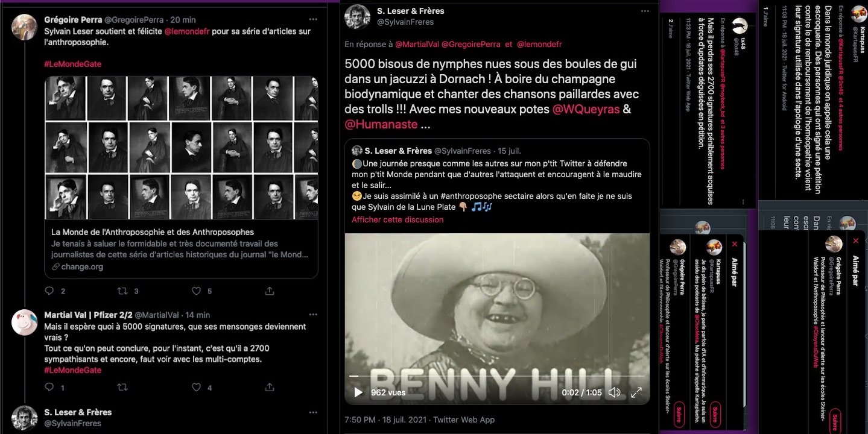This screenshot has height=434, width=868.
Task: Open more options on Grégoire Perra's tweet
Action: coord(312,19)
